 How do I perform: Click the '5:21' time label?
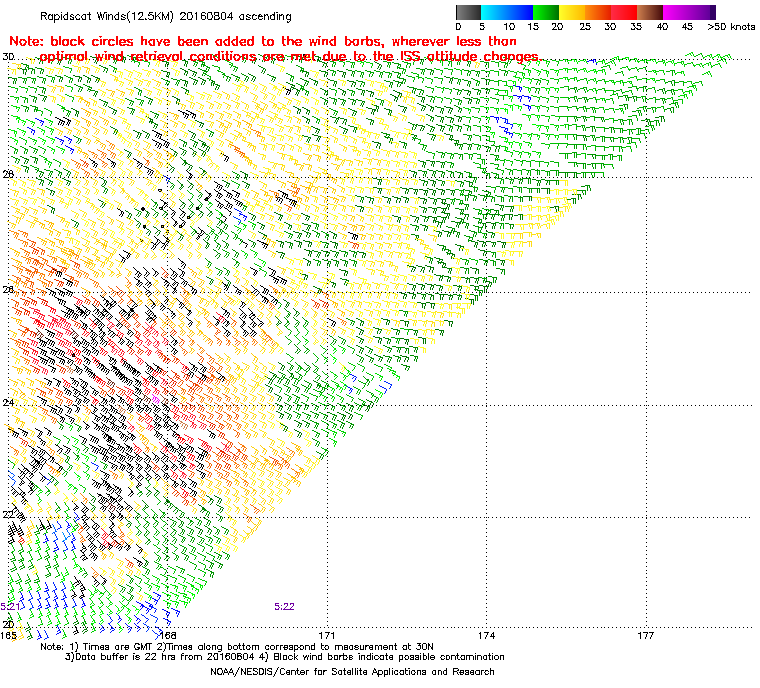10,606
